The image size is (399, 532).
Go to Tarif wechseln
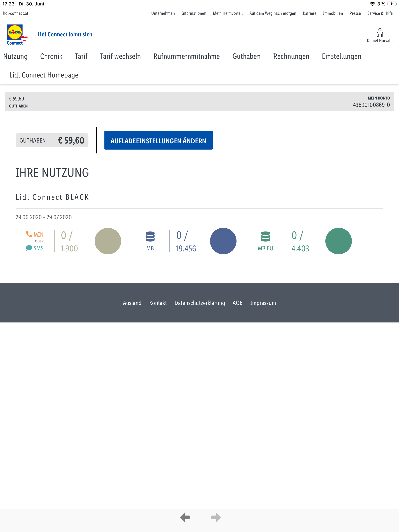pos(120,56)
